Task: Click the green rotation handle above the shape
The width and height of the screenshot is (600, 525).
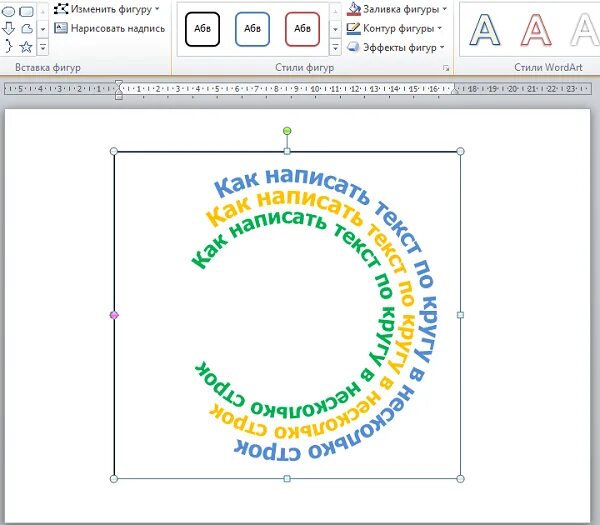Action: (x=287, y=131)
